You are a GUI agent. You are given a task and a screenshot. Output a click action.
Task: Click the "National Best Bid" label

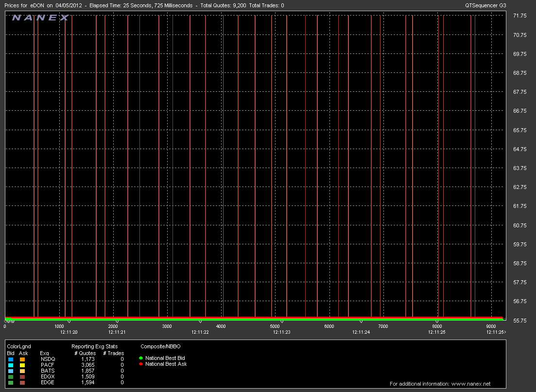[165, 358]
